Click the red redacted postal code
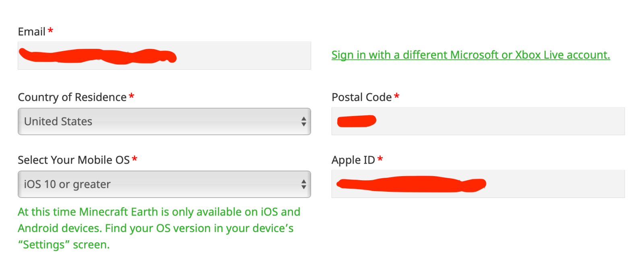 coord(356,121)
